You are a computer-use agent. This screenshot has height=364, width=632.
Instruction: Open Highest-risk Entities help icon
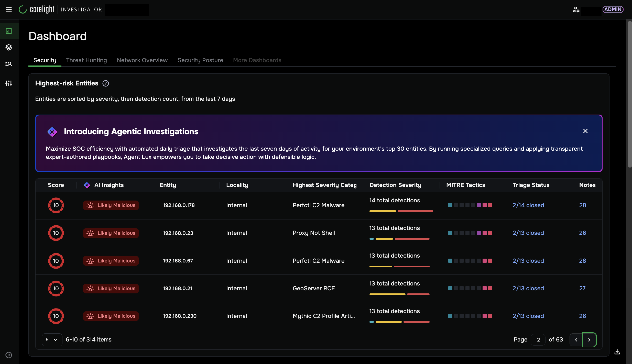pos(106,83)
